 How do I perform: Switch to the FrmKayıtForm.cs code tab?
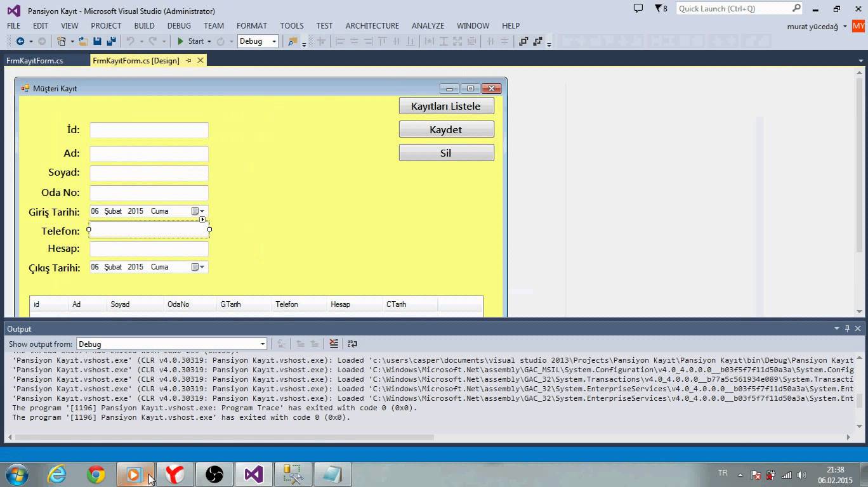(x=35, y=61)
